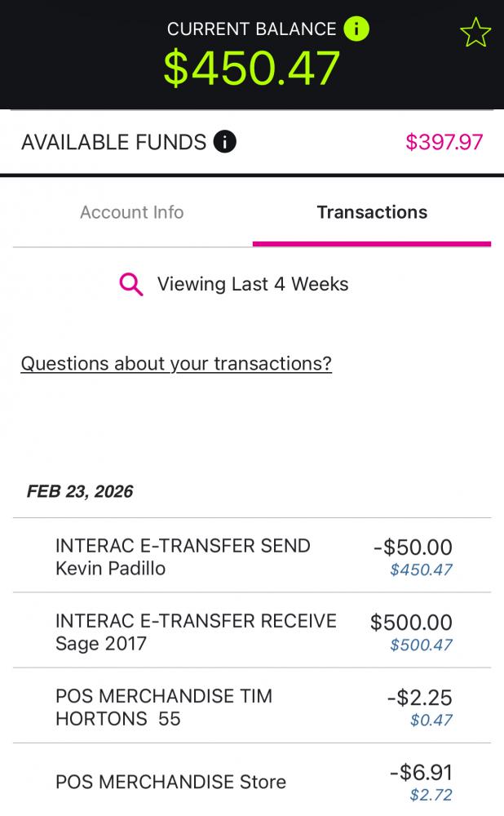The width and height of the screenshot is (504, 816).
Task: Tap the -$2.25 Tim Hortons amount
Action: coord(419,698)
